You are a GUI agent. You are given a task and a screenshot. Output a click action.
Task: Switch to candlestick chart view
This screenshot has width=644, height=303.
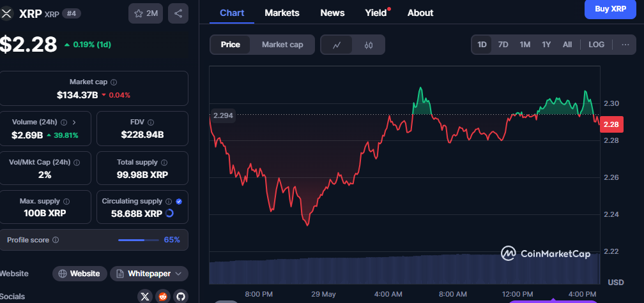(x=369, y=45)
